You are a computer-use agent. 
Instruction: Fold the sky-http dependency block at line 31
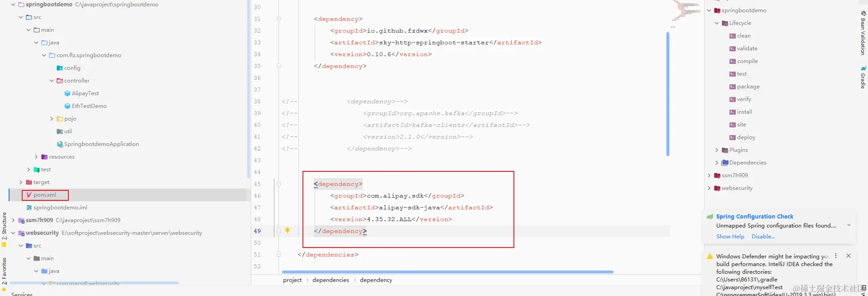coord(278,19)
